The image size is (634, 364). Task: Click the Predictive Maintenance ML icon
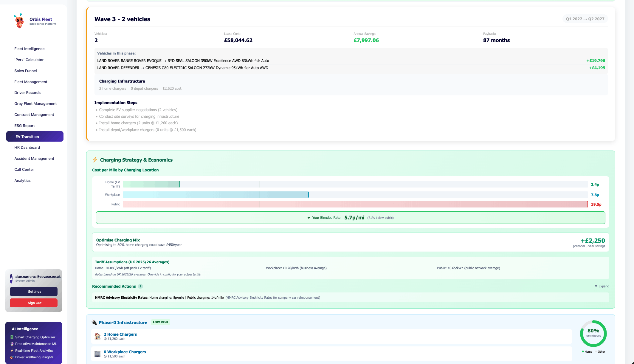12,344
